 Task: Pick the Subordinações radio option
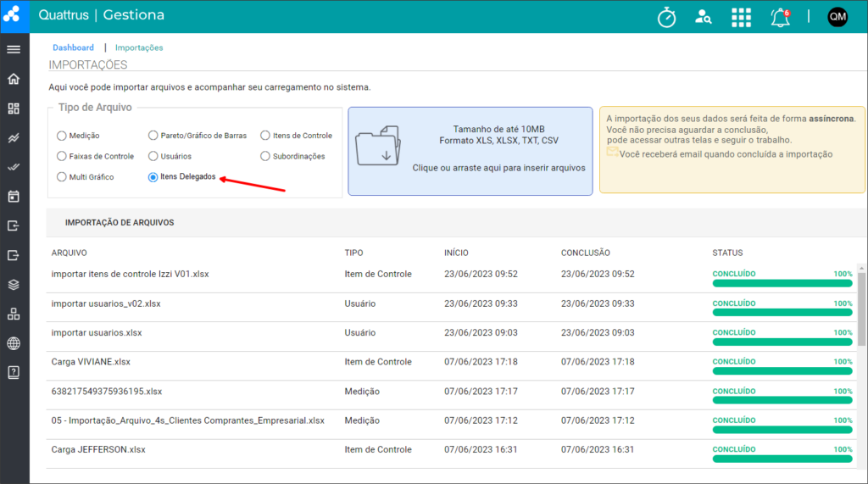(x=265, y=156)
